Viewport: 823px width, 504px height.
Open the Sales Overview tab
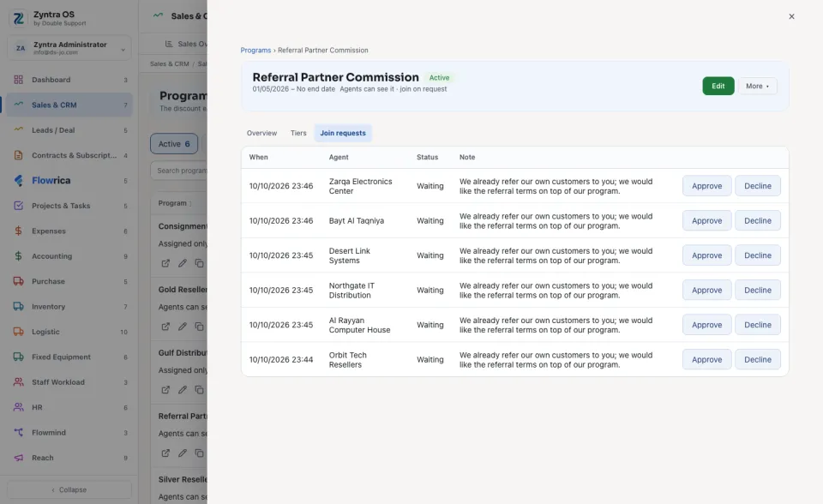[186, 44]
